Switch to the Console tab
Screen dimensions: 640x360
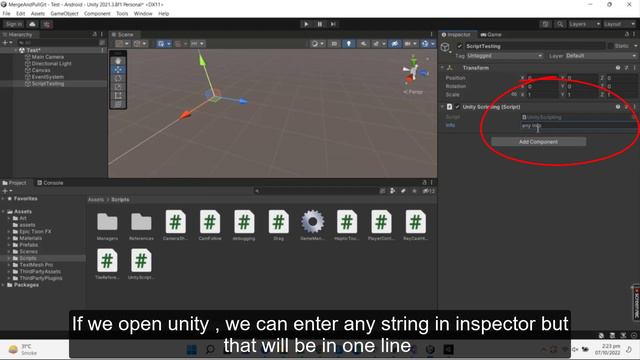point(50,183)
